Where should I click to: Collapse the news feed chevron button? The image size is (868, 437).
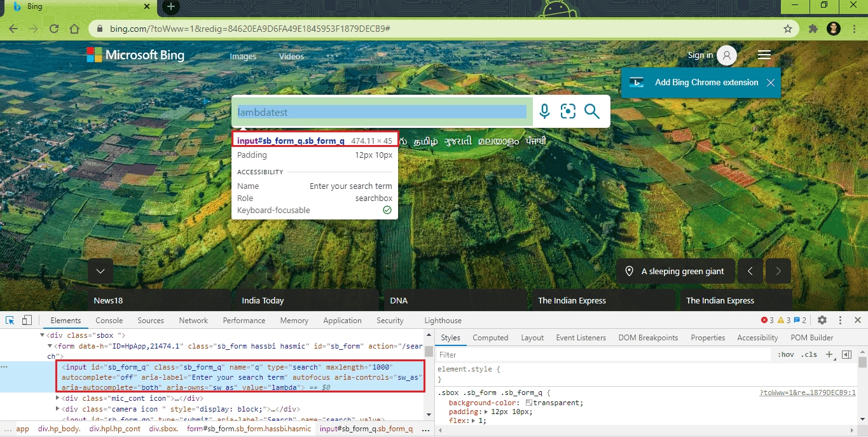100,271
